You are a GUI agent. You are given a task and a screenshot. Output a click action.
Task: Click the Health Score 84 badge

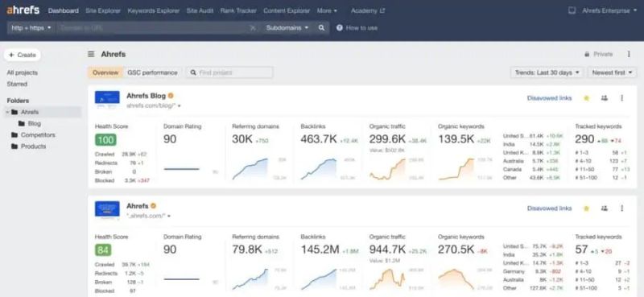103,250
